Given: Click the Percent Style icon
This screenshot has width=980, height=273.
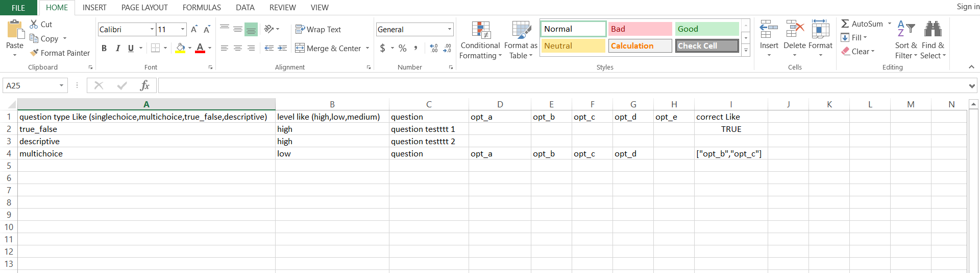Looking at the screenshot, I should point(403,48).
